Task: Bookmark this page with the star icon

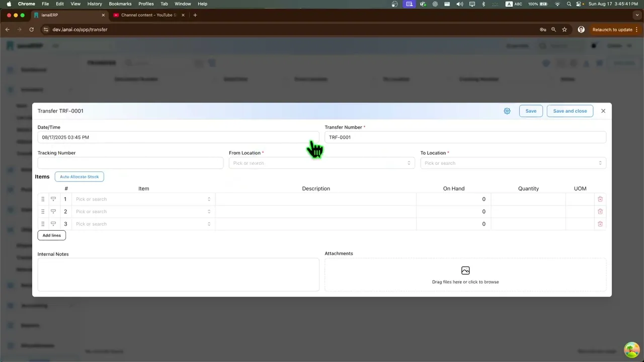Action: pos(565,30)
